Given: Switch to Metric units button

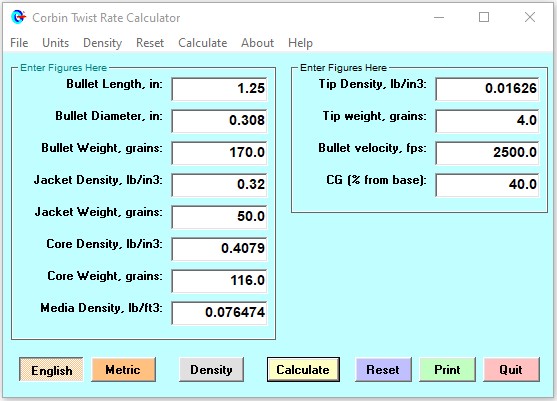Looking at the screenshot, I should tap(123, 370).
